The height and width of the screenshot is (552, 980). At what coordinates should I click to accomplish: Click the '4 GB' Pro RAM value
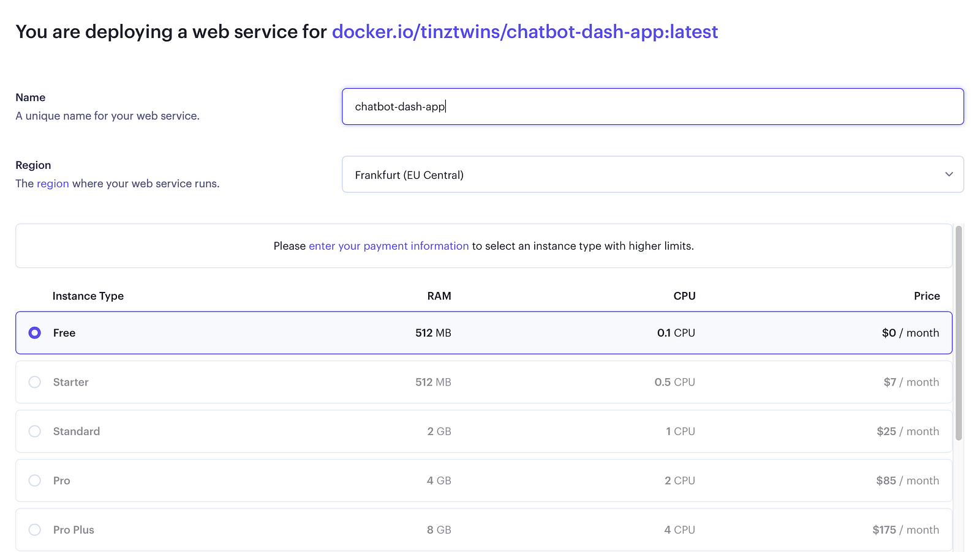(x=439, y=480)
